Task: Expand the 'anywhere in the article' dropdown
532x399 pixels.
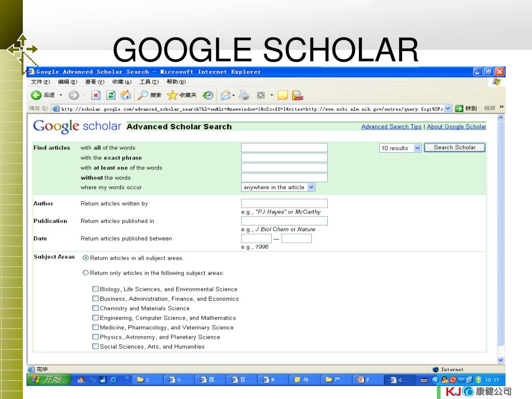Action: tap(311, 187)
